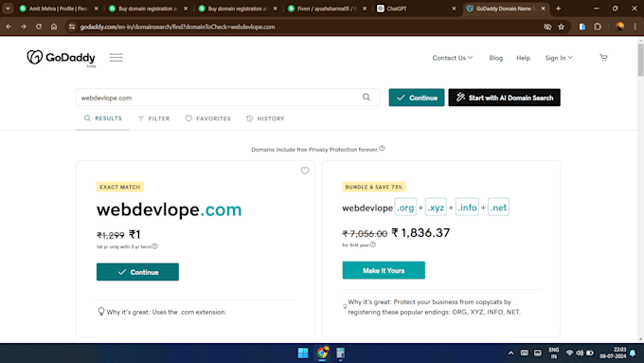This screenshot has height=363, width=644.
Task: Open the hamburger navigation menu
Action: point(116,58)
